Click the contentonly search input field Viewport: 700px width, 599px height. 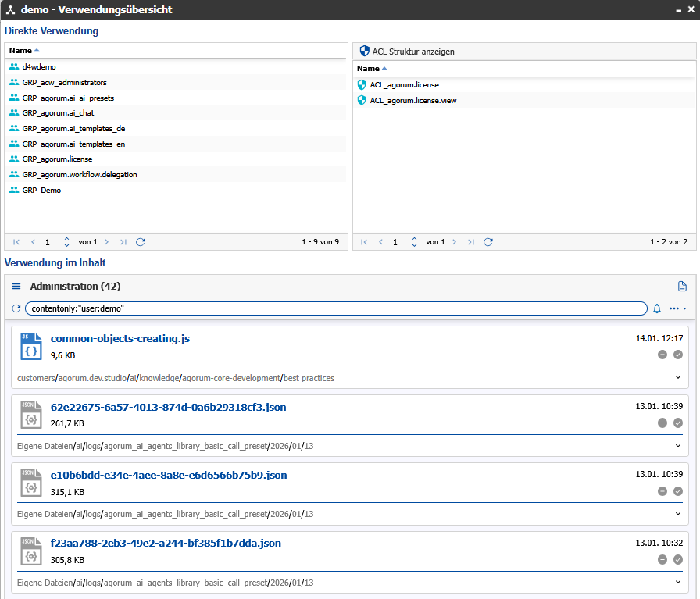pos(336,308)
